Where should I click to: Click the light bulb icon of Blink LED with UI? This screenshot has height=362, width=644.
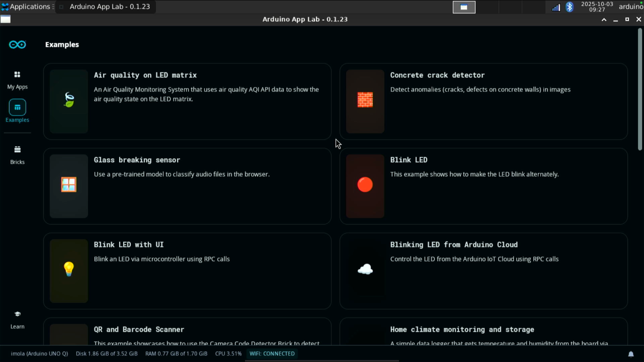coord(69,269)
